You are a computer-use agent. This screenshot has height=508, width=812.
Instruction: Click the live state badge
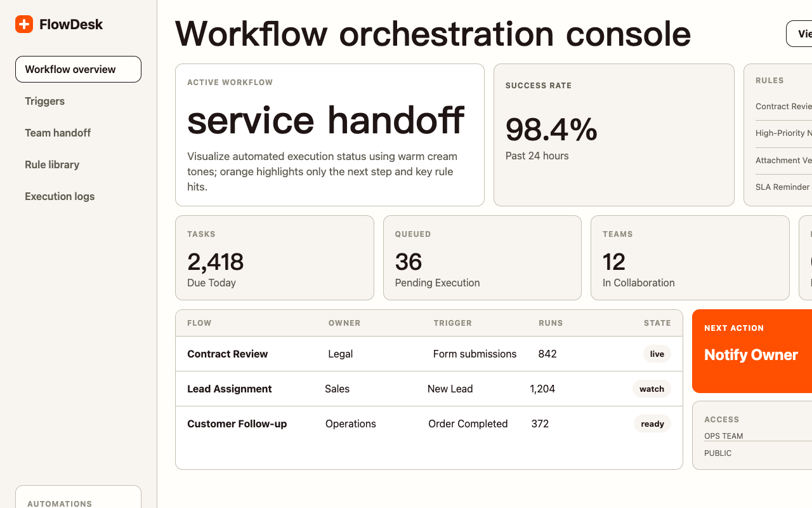(x=657, y=354)
